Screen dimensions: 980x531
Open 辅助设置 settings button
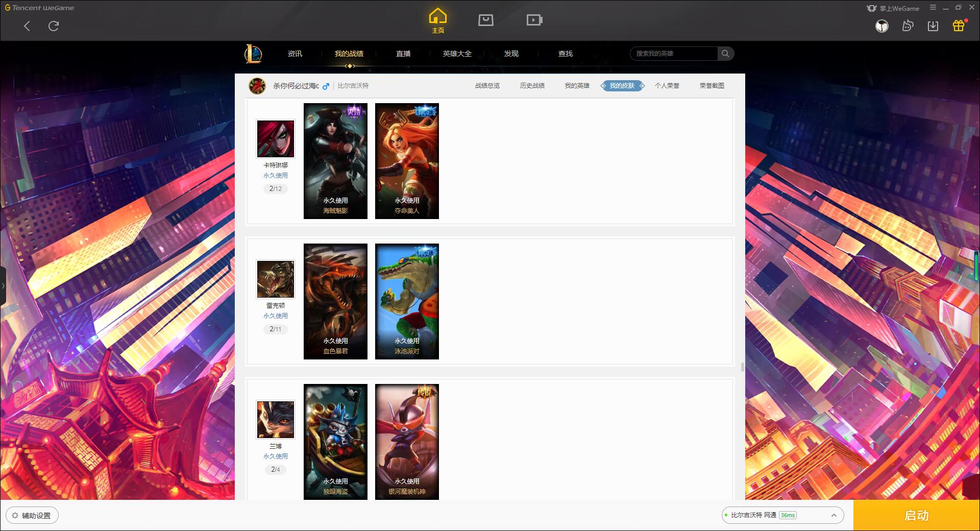click(x=32, y=516)
